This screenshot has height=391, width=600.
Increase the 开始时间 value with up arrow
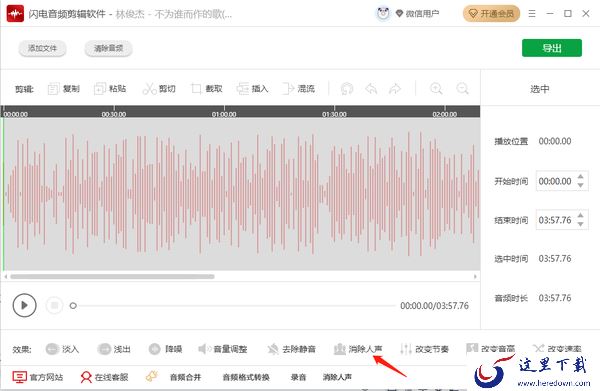click(580, 176)
